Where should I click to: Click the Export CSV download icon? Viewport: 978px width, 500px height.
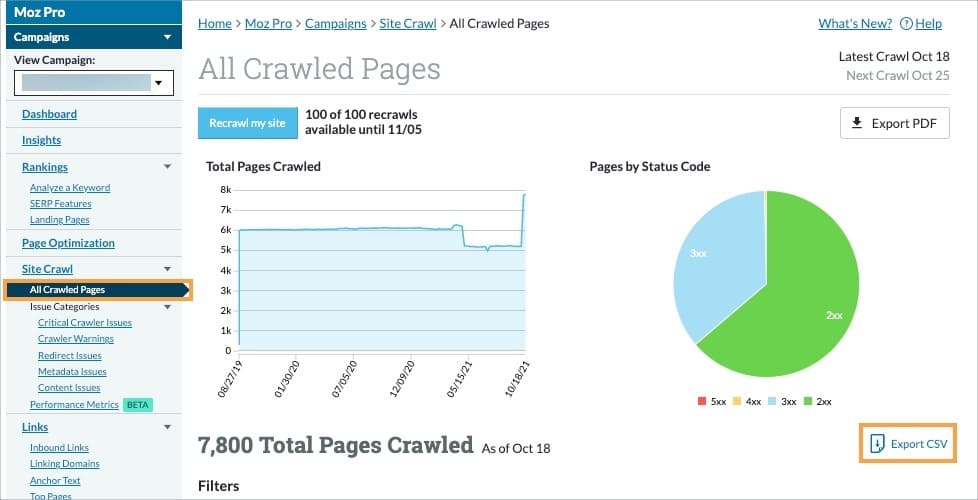(x=877, y=443)
